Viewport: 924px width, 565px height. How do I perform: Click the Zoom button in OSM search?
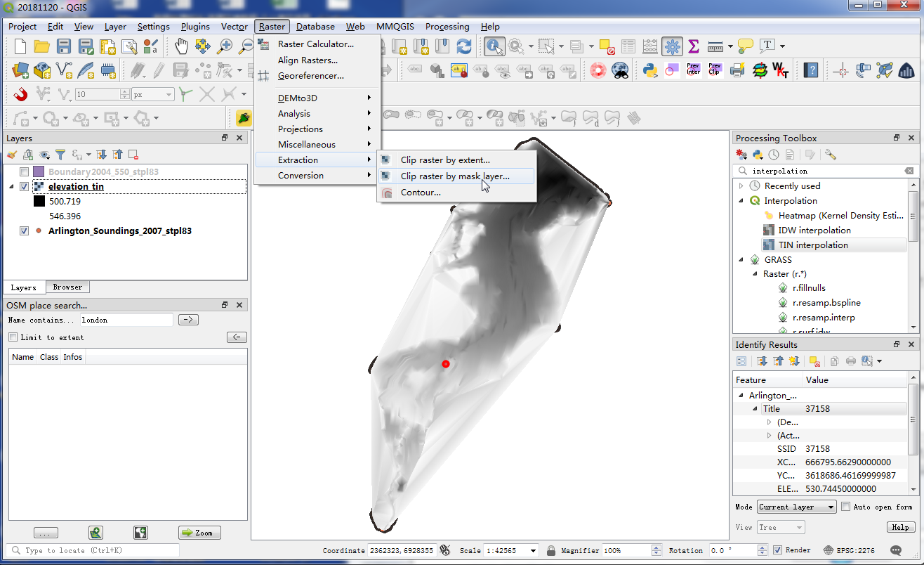pos(199,533)
